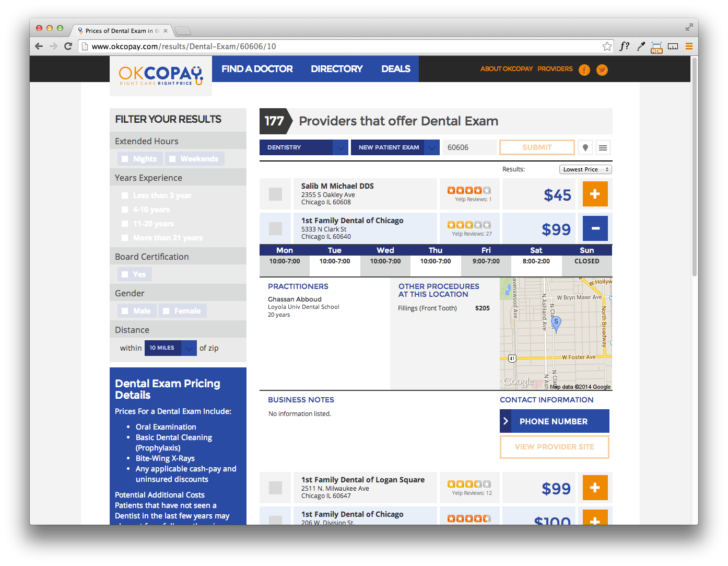Select checkbox beside Salib M Michael DDS
This screenshot has height=566, width=728.
click(x=275, y=194)
